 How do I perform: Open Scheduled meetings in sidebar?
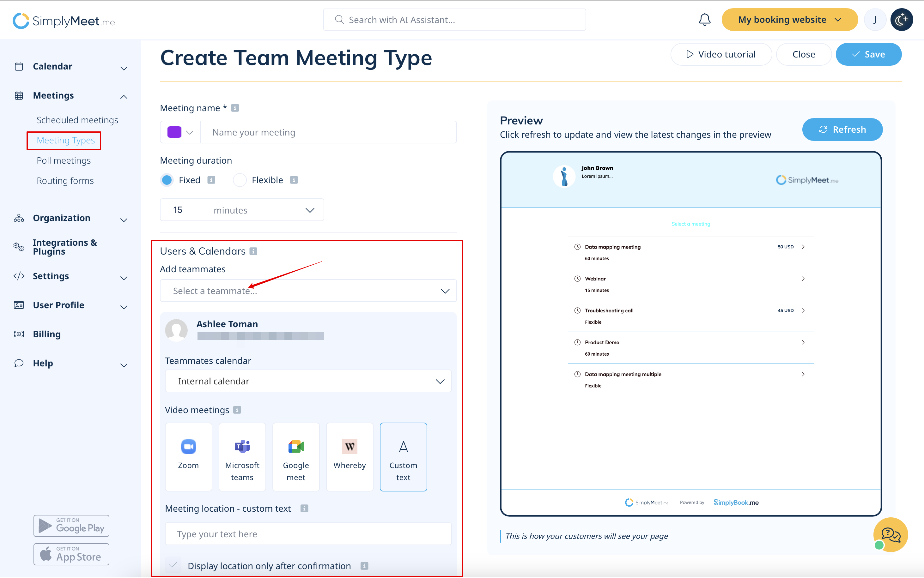point(77,120)
